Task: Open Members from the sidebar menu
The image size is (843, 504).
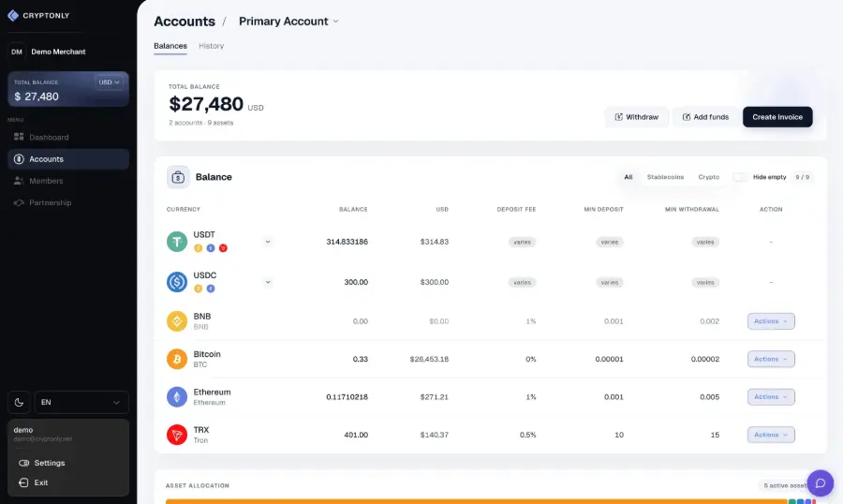Action: 68,181
